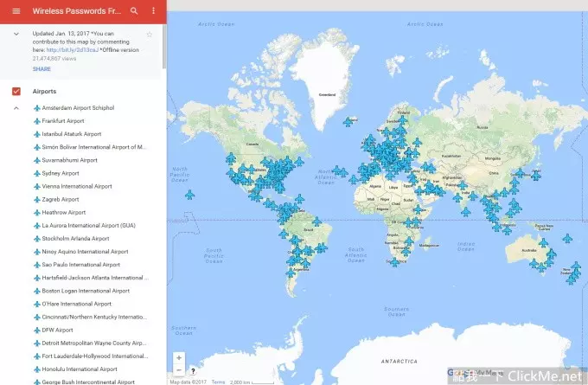This screenshot has width=588, height=385.
Task: Star this map using the star icon
Action: (x=150, y=35)
